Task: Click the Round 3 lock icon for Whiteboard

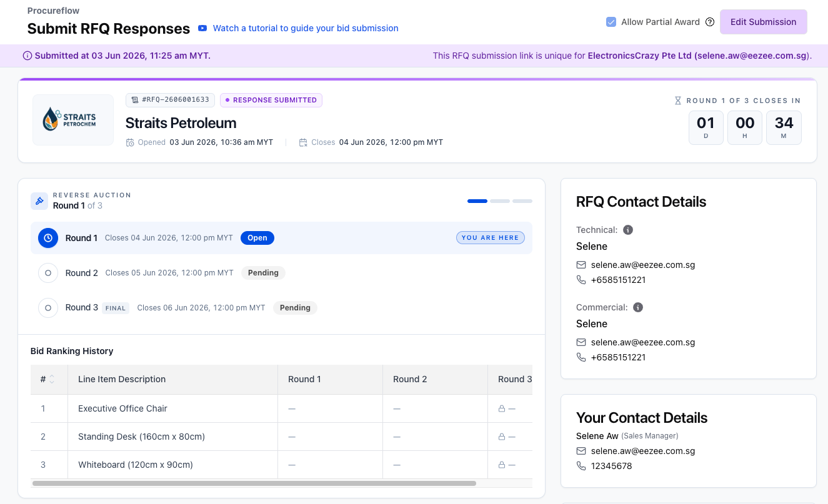Action: [x=501, y=465]
